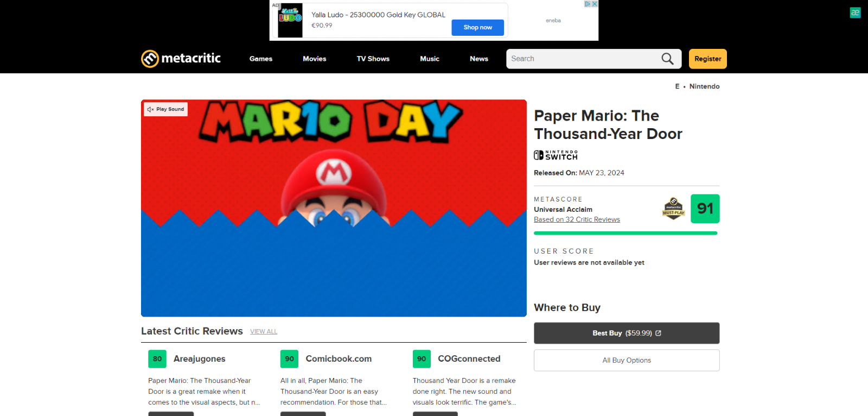Click the COGconnected score 90 badge
Image resolution: width=868 pixels, height=416 pixels.
[422, 359]
